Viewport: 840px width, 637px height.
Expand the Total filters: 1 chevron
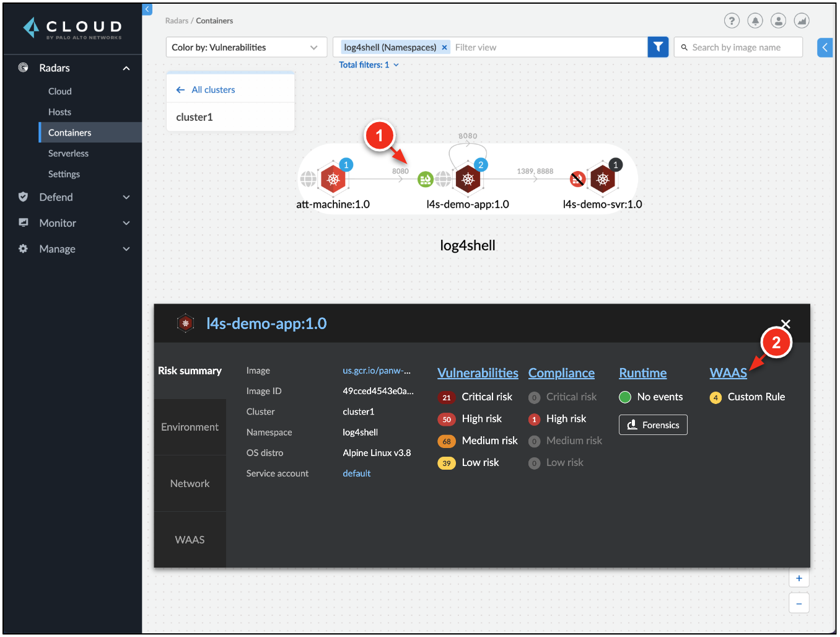click(x=396, y=64)
